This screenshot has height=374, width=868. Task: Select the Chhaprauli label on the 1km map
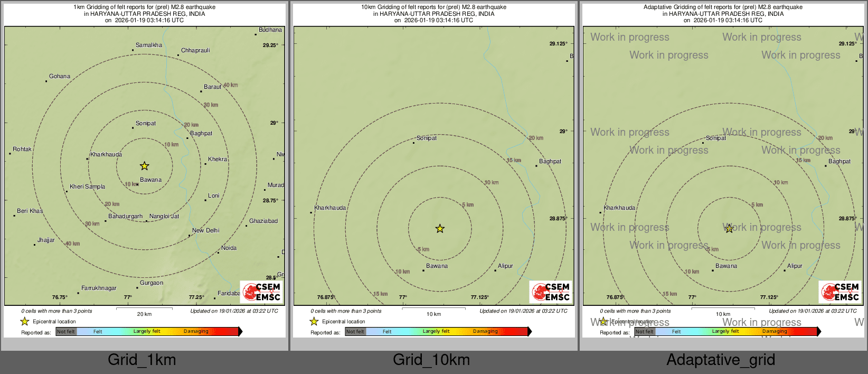point(195,51)
